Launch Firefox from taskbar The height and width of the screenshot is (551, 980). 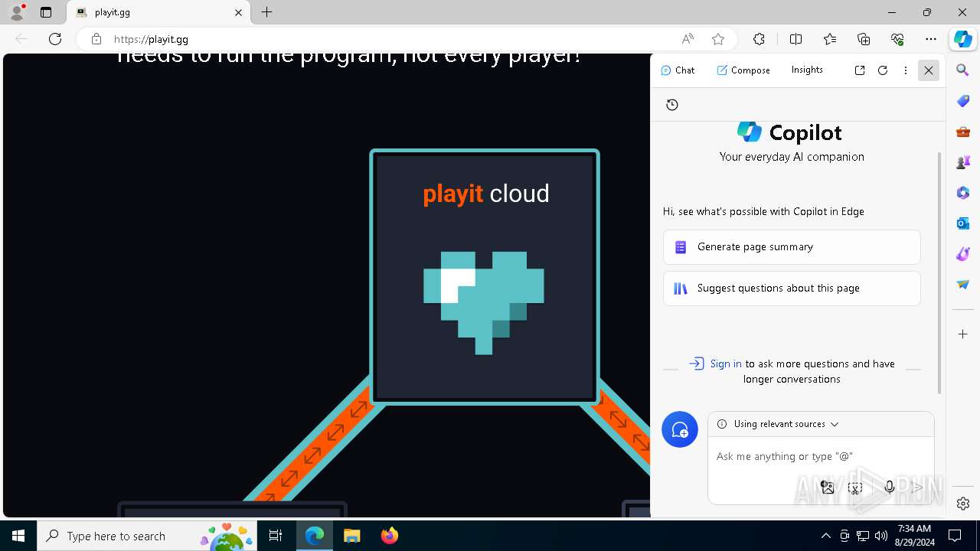pos(390,536)
